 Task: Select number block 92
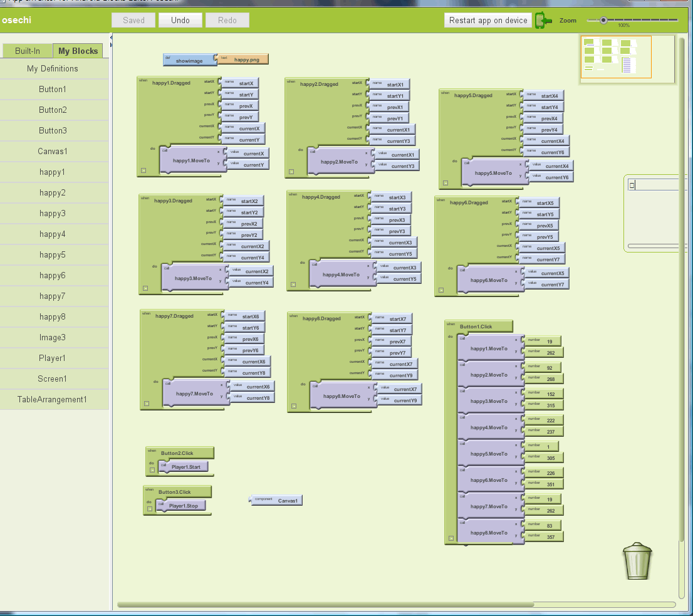[x=543, y=368]
